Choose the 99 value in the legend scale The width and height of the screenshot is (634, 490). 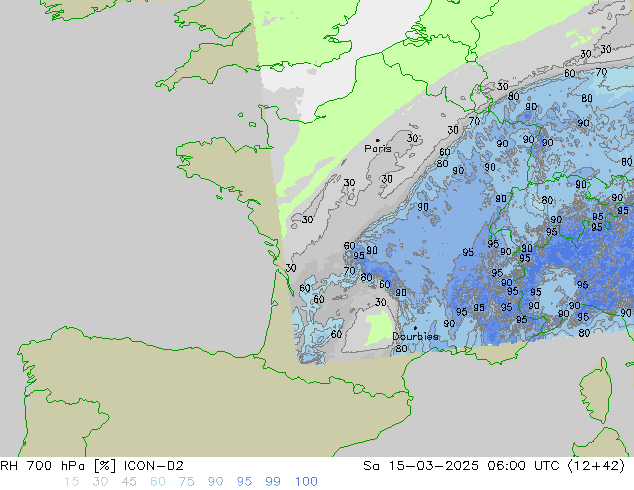click(273, 482)
